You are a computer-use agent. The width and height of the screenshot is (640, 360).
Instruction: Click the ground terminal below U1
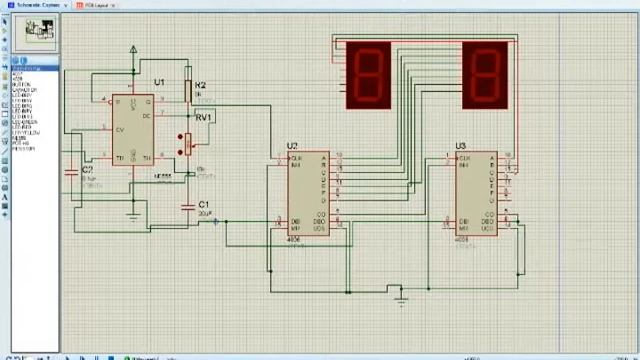pyautogui.click(x=133, y=217)
